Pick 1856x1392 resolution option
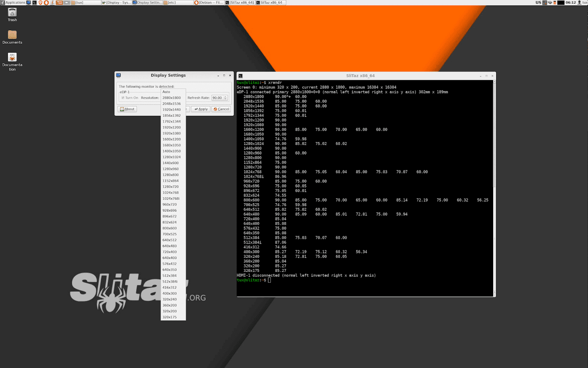This screenshot has height=368, width=588. pyautogui.click(x=173, y=116)
